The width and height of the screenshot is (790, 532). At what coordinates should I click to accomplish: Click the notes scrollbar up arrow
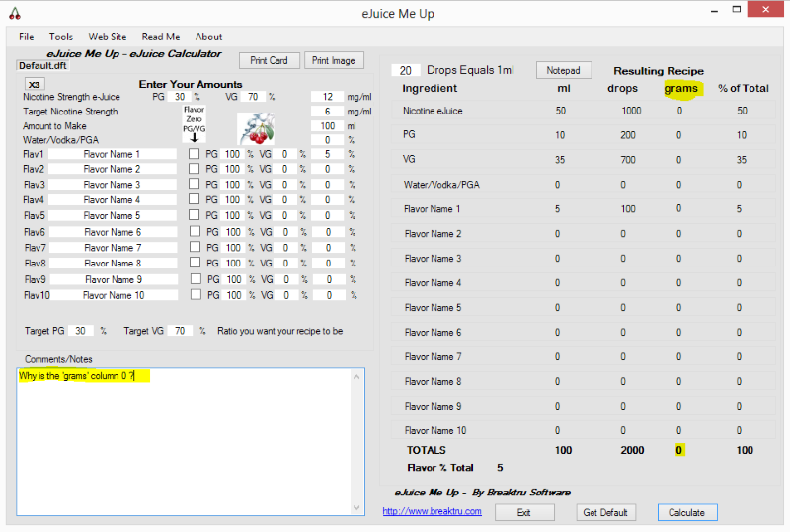pyautogui.click(x=356, y=376)
